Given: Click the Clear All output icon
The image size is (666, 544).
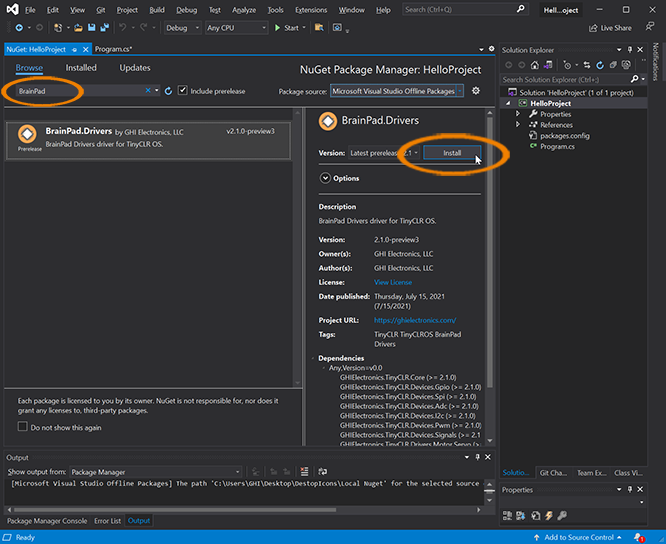Looking at the screenshot, I should (x=304, y=471).
